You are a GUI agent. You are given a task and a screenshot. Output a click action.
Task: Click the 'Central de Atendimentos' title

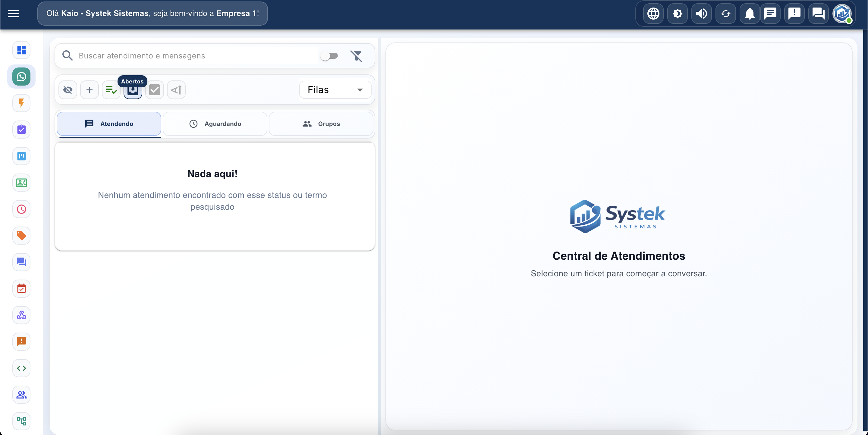(619, 256)
